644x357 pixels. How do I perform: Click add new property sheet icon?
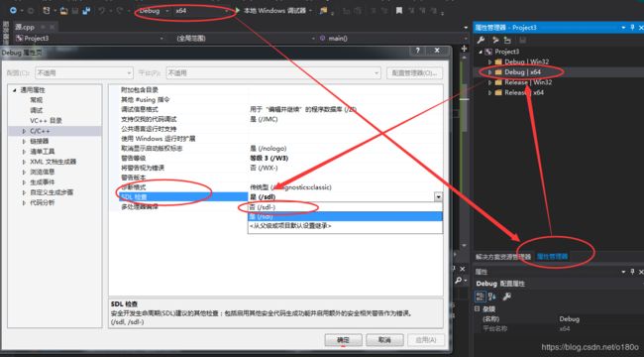pyautogui.click(x=495, y=40)
